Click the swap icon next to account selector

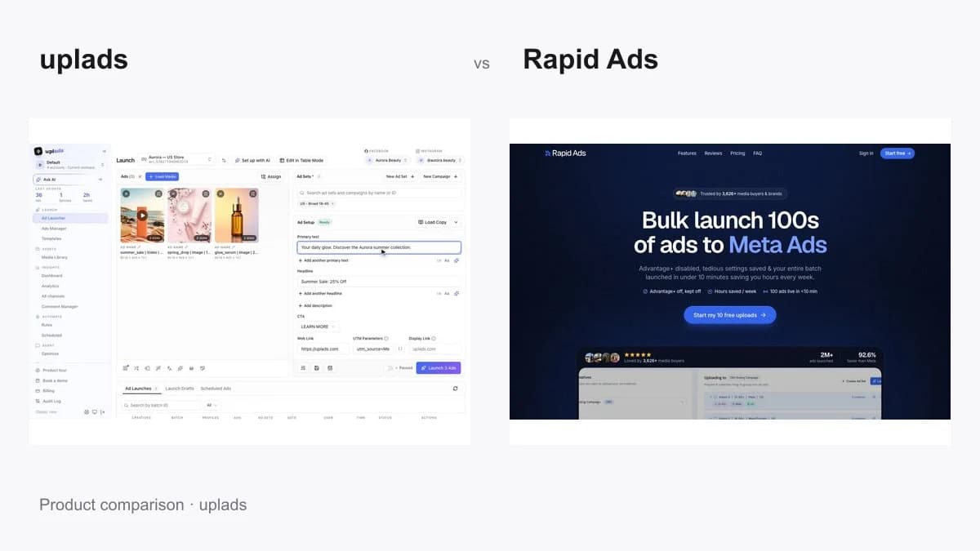pyautogui.click(x=224, y=160)
